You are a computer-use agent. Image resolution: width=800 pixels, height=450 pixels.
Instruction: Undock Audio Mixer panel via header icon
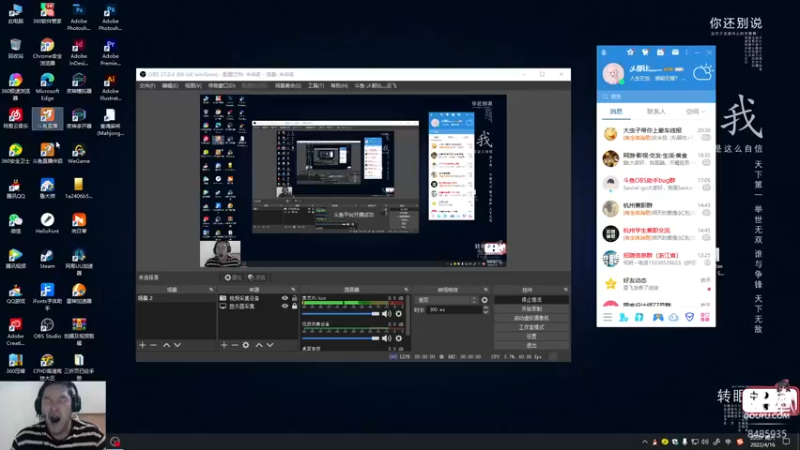[406, 290]
